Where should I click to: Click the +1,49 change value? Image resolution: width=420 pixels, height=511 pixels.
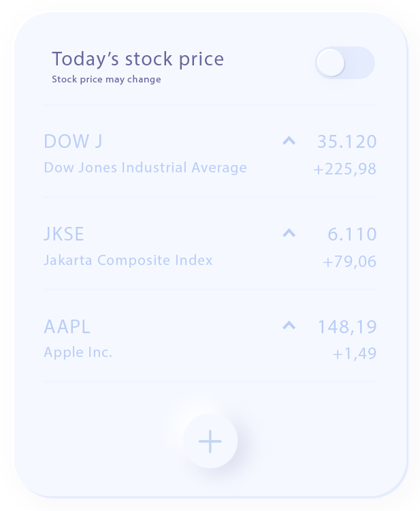point(354,354)
